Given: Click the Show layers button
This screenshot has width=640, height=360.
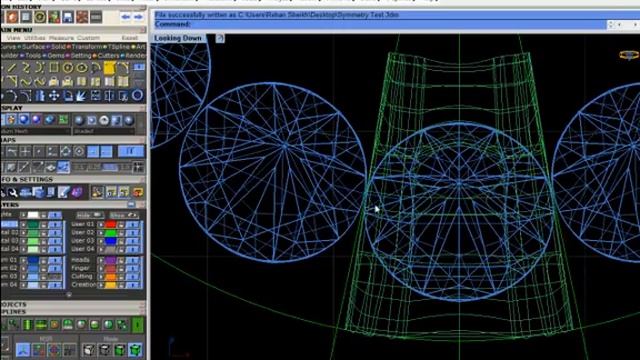Looking at the screenshot, I should pyautogui.click(x=124, y=215).
